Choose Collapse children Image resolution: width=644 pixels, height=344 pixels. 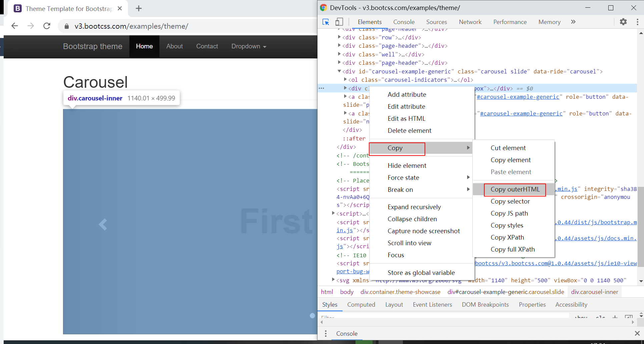(422, 219)
